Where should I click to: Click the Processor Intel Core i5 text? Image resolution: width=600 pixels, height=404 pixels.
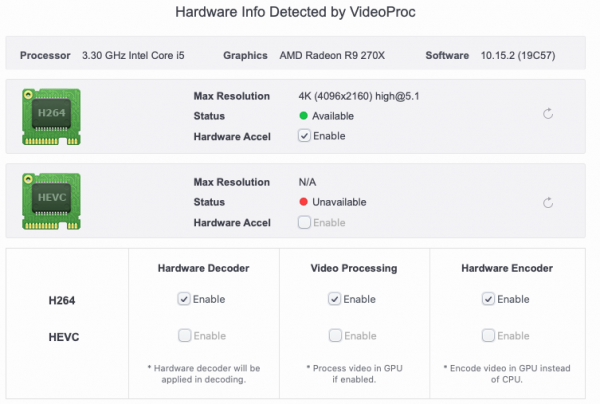pos(130,55)
